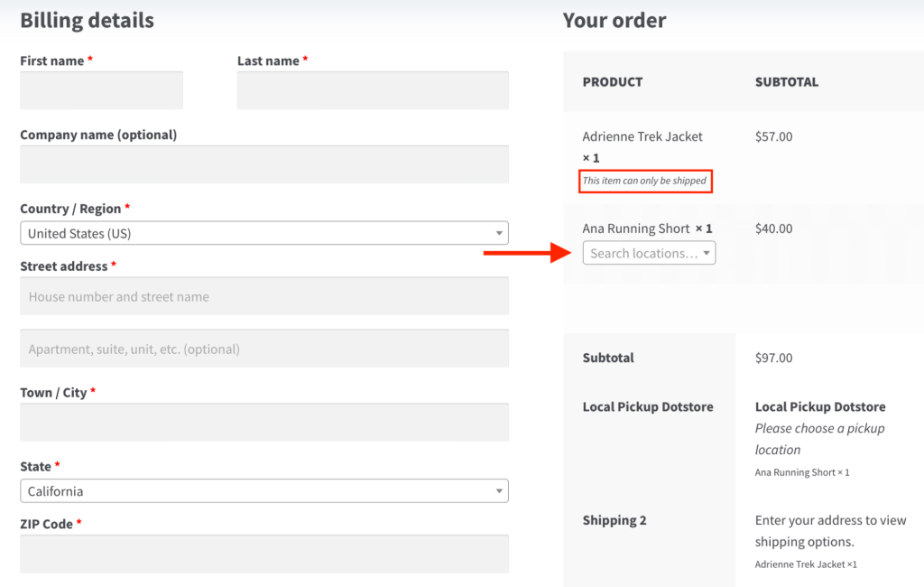Select the Apartment, suite, unit field
The height and width of the screenshot is (587, 924).
click(x=264, y=349)
